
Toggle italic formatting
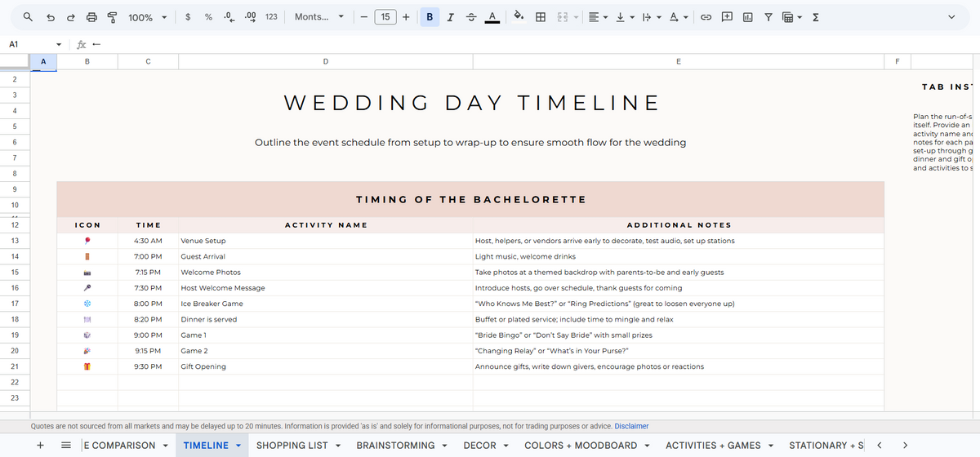point(451,16)
